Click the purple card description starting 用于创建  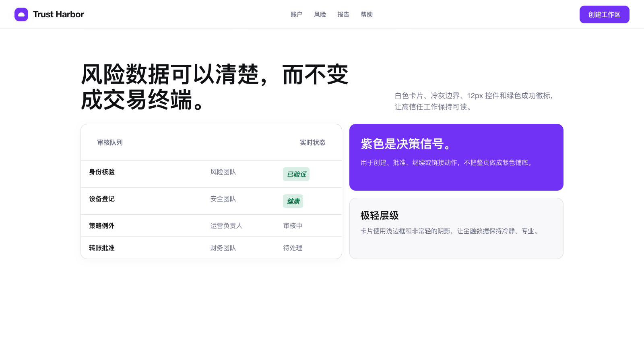tap(448, 162)
